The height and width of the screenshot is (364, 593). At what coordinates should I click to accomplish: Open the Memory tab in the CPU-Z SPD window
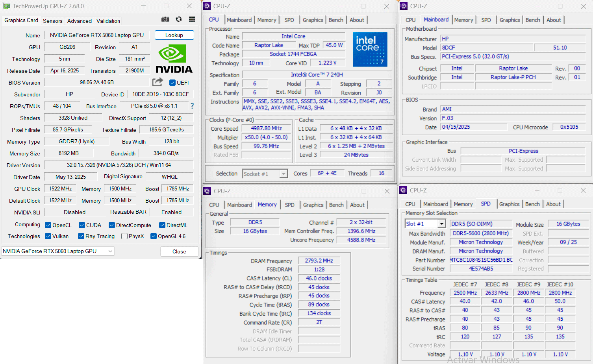point(463,204)
